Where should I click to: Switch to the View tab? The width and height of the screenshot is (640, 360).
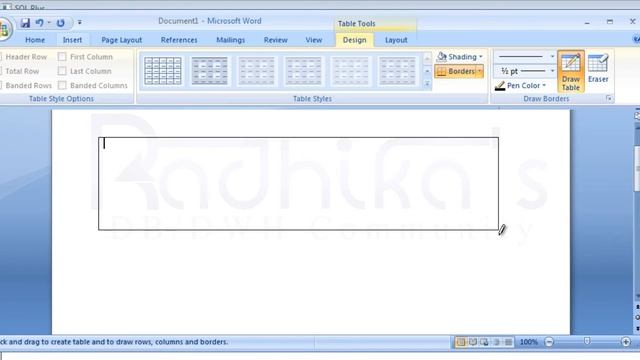click(x=314, y=40)
